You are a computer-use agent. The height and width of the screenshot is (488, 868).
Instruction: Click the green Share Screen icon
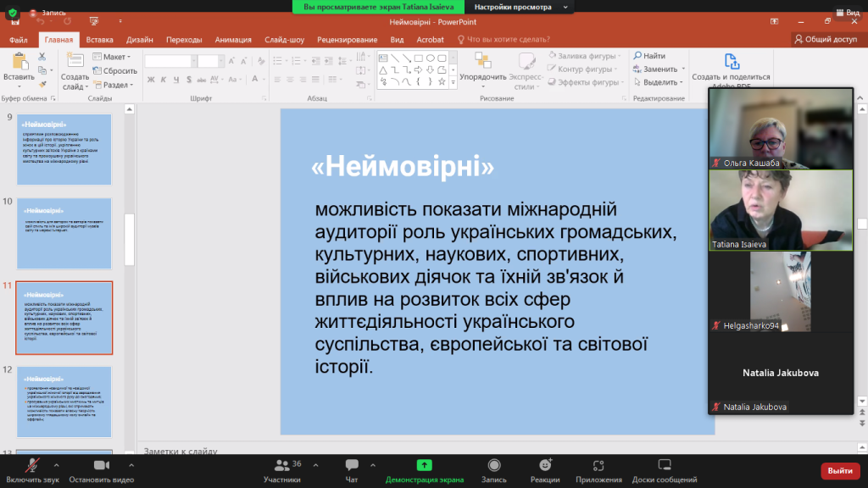coord(424,465)
